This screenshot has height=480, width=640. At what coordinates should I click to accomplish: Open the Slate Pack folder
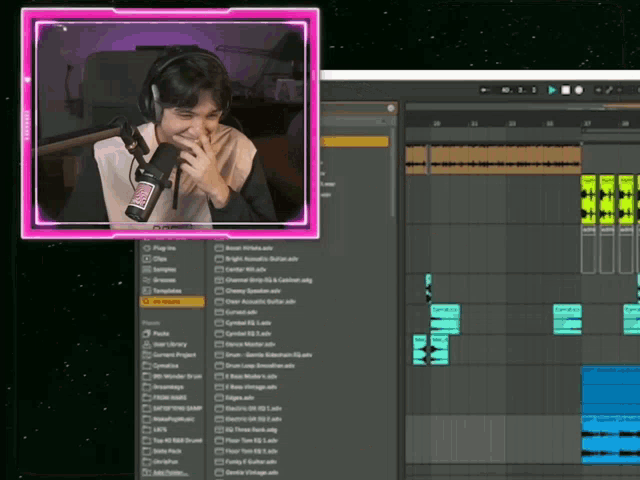tap(162, 451)
